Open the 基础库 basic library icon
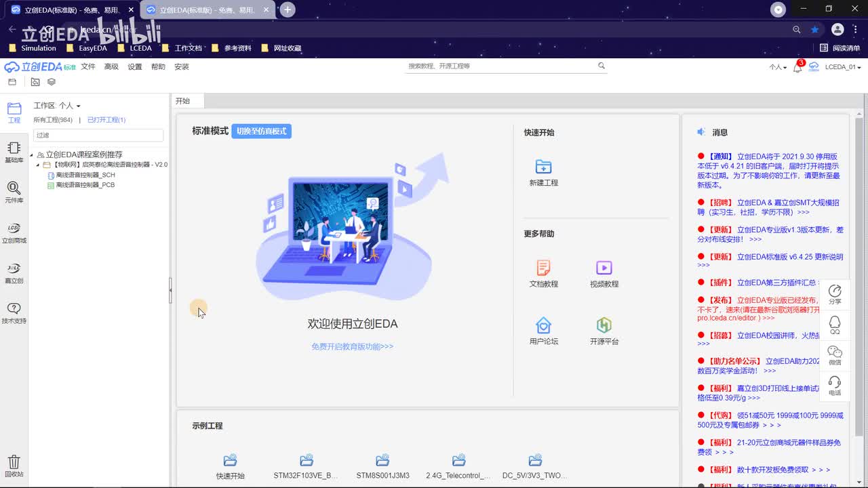The width and height of the screenshot is (868, 488). point(14,152)
